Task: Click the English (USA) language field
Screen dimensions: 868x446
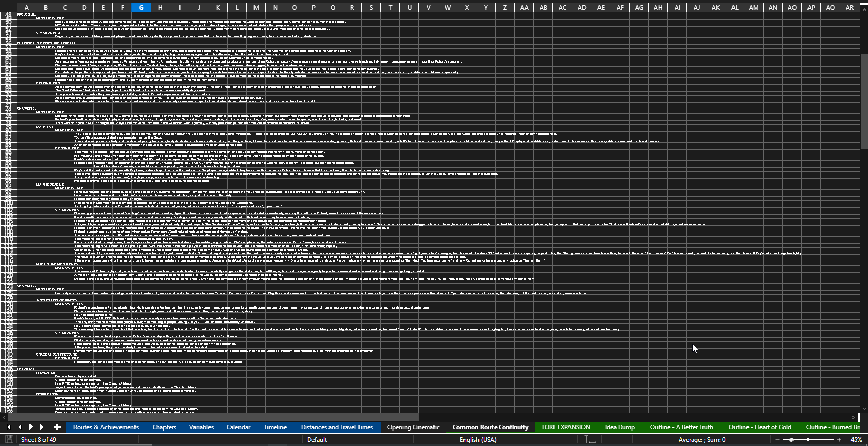Action: 478,440
